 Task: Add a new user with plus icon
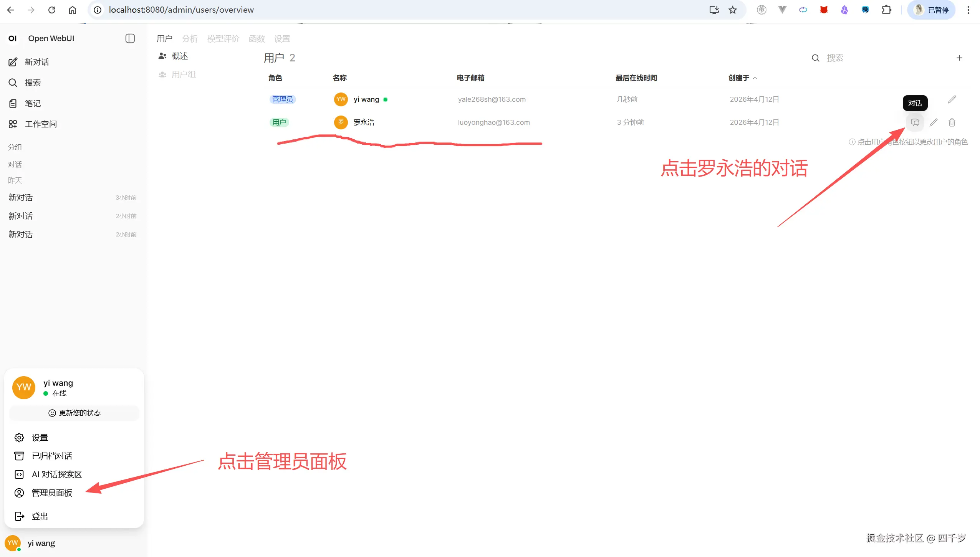[x=959, y=58]
